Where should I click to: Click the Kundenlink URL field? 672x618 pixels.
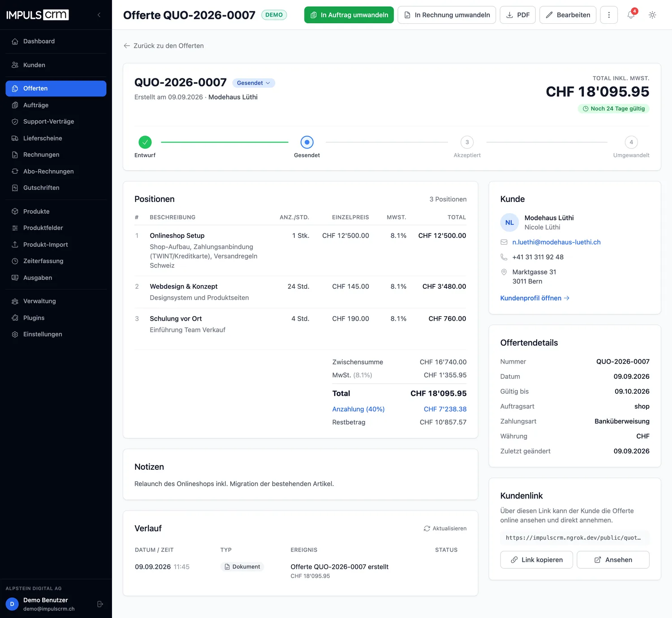pyautogui.click(x=575, y=538)
